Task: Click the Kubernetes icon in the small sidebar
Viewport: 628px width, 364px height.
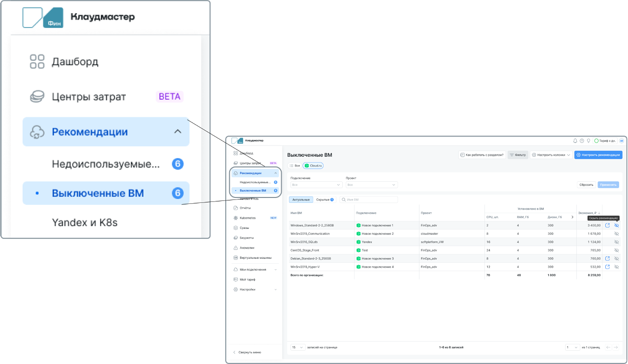Action: pos(236,218)
